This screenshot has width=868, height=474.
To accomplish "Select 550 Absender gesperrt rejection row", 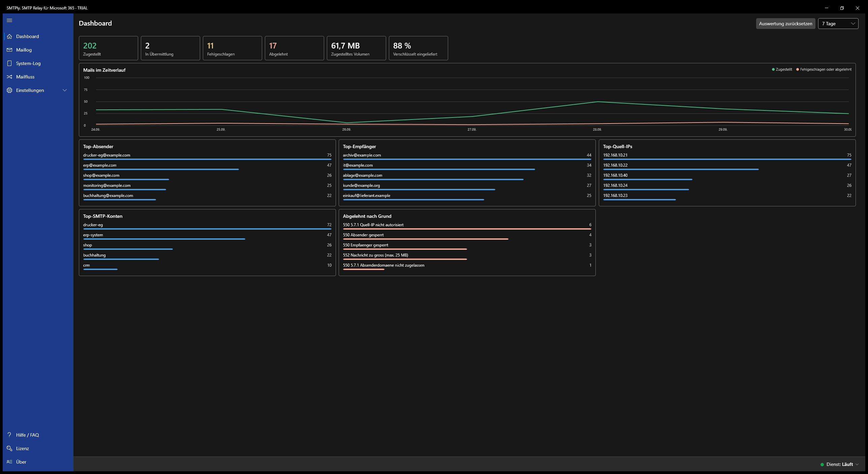I will [x=467, y=236].
